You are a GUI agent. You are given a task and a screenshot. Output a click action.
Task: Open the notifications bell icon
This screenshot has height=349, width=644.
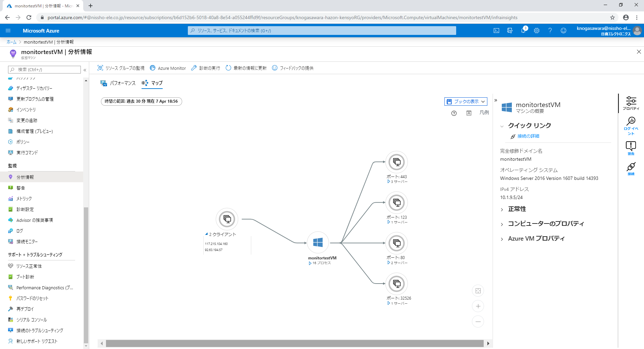pyautogui.click(x=523, y=31)
